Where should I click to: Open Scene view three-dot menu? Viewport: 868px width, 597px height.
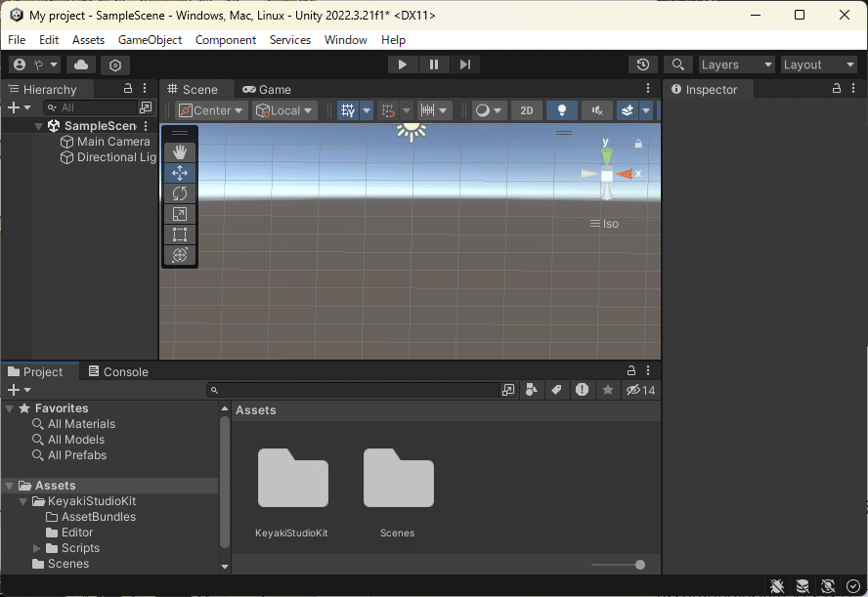[648, 89]
